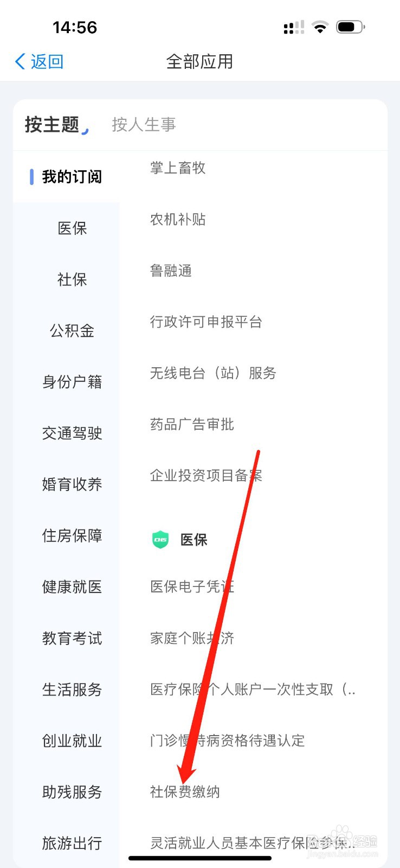This screenshot has width=400, height=868.
Task: Switch to the 按人生事 tab
Action: click(x=144, y=125)
